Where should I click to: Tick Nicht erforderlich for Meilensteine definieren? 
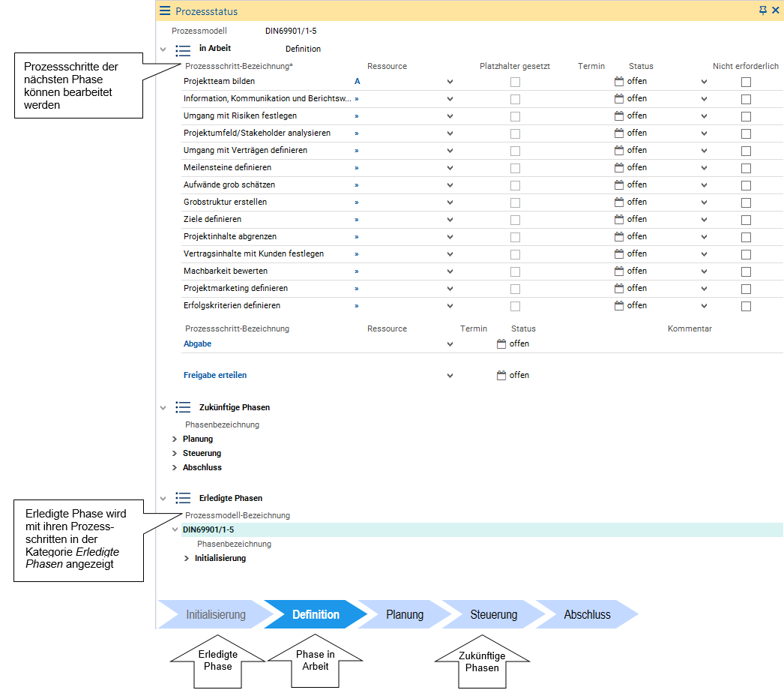coord(746,168)
